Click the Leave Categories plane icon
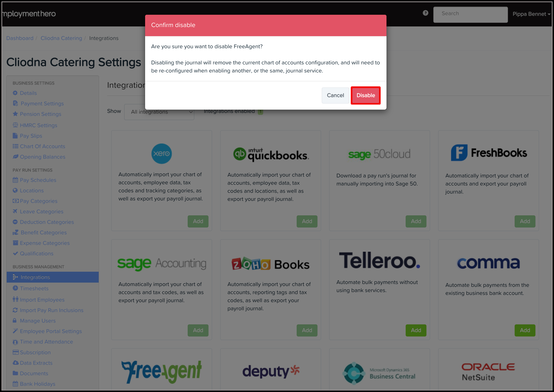This screenshot has width=554, height=392. click(15, 211)
